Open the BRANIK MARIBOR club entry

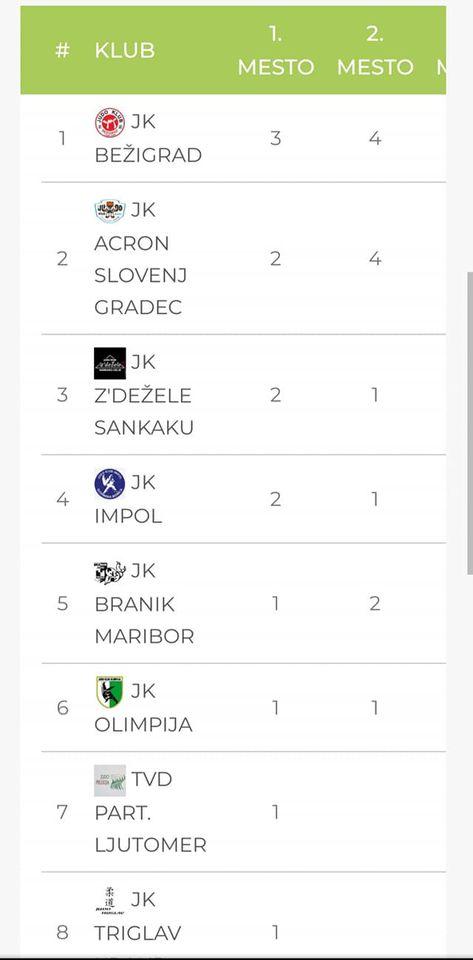click(144, 620)
